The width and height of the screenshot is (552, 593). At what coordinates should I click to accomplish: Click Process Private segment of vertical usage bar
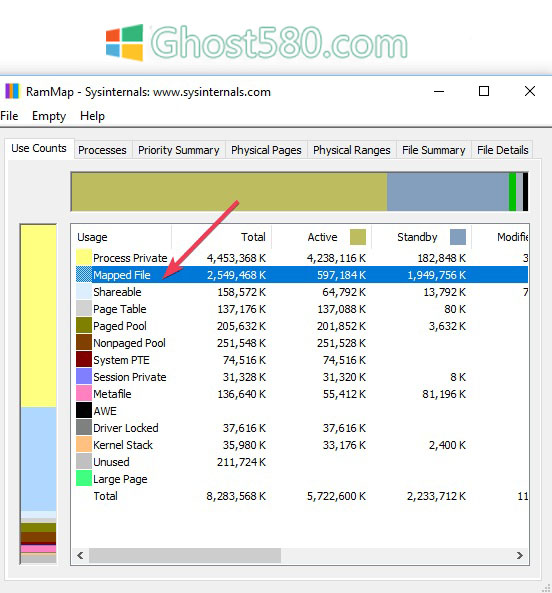coord(39,316)
